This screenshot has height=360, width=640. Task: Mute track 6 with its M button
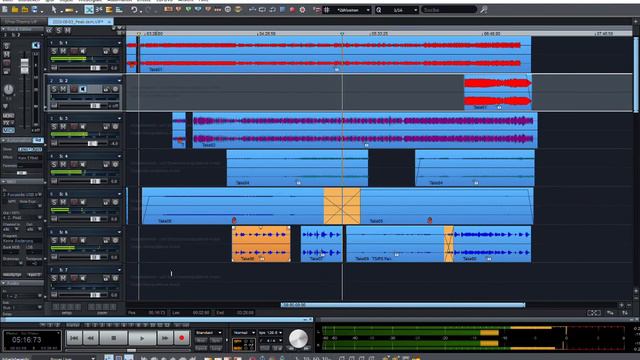tap(63, 240)
